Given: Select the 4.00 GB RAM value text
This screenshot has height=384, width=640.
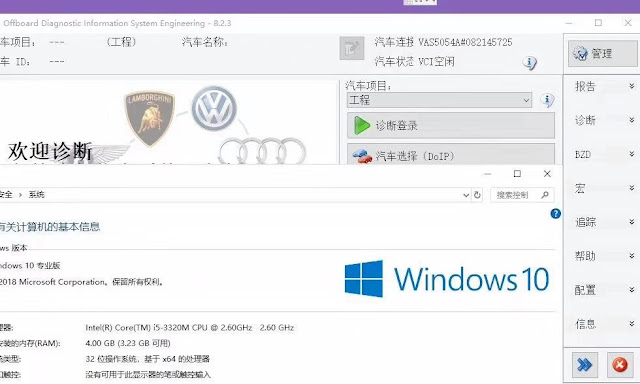Looking at the screenshot, I should [x=128, y=343].
